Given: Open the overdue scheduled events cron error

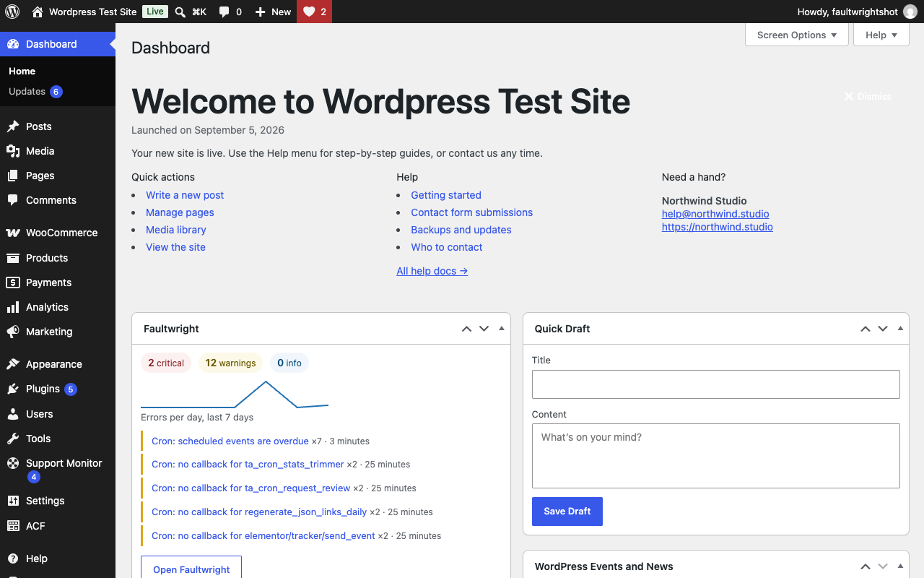Looking at the screenshot, I should pyautogui.click(x=230, y=441).
